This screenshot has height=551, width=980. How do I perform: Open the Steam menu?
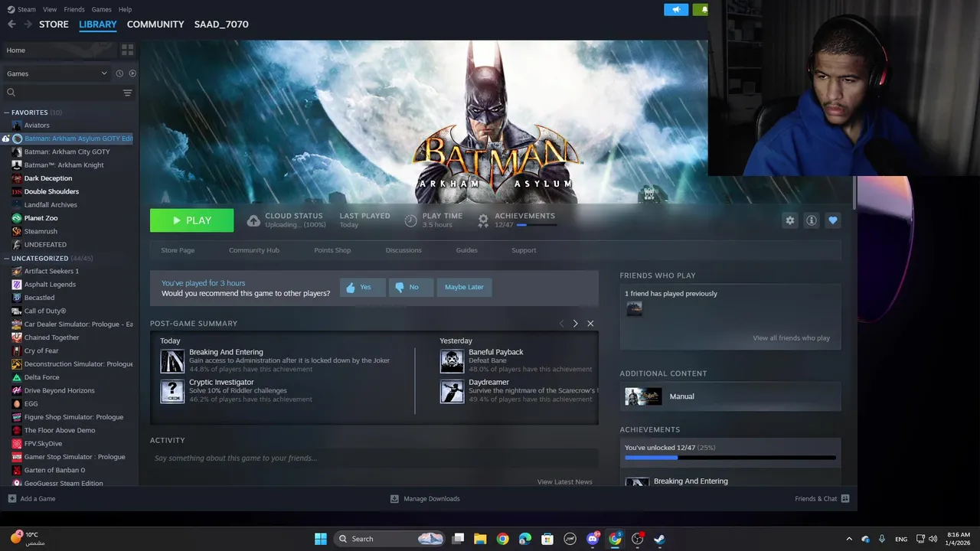21,9
